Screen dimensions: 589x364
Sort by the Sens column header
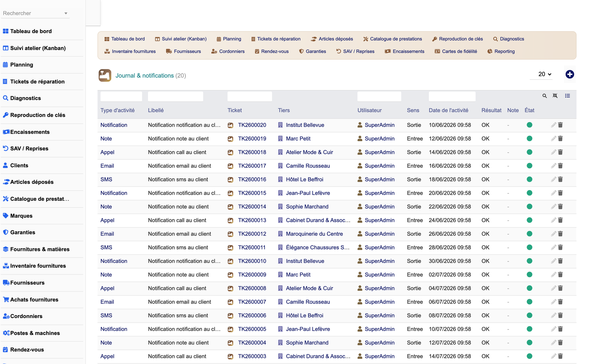pyautogui.click(x=413, y=110)
